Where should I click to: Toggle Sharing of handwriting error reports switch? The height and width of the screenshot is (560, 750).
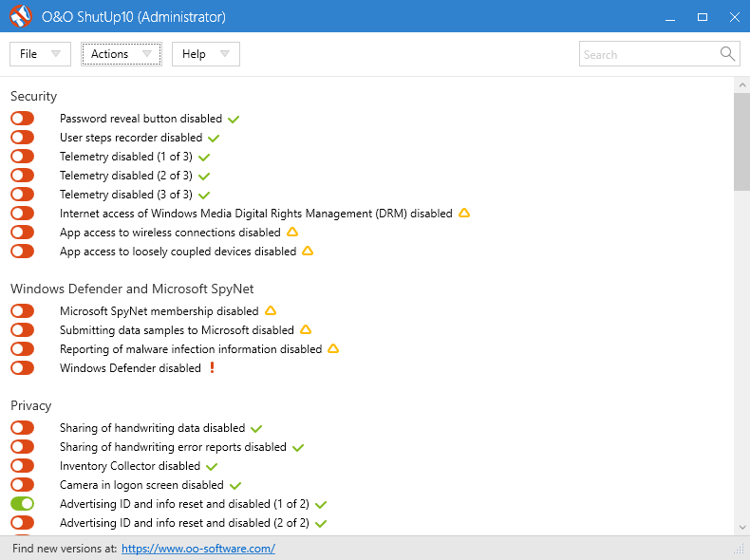click(23, 447)
